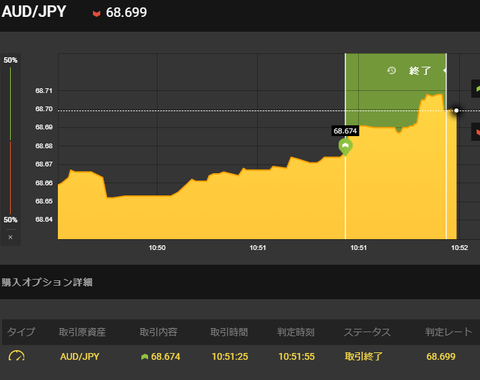This screenshot has height=380, width=480.
Task: Click the 終了 label in green zone
Action: 420,71
